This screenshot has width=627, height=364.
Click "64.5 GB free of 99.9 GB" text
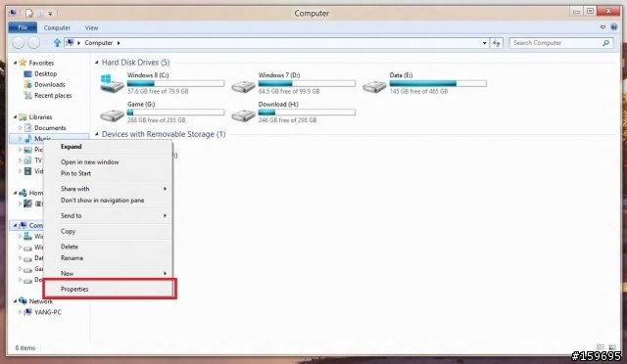289,91
